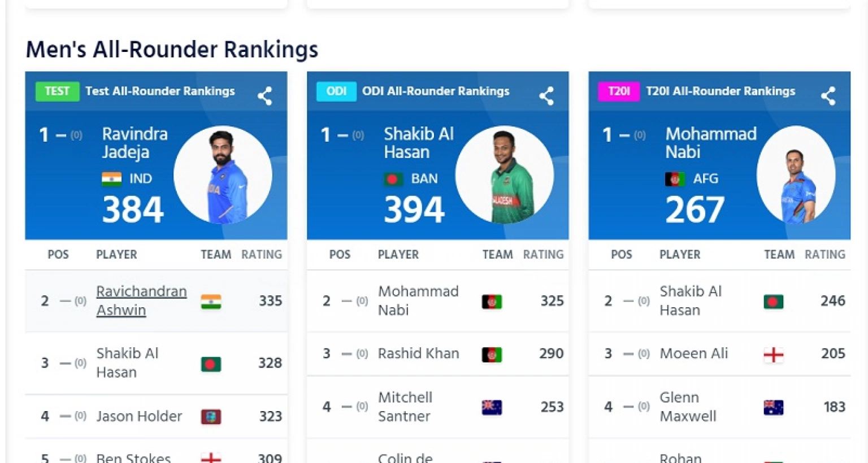Open Shakib Al Hasan's ODI photo

(505, 175)
